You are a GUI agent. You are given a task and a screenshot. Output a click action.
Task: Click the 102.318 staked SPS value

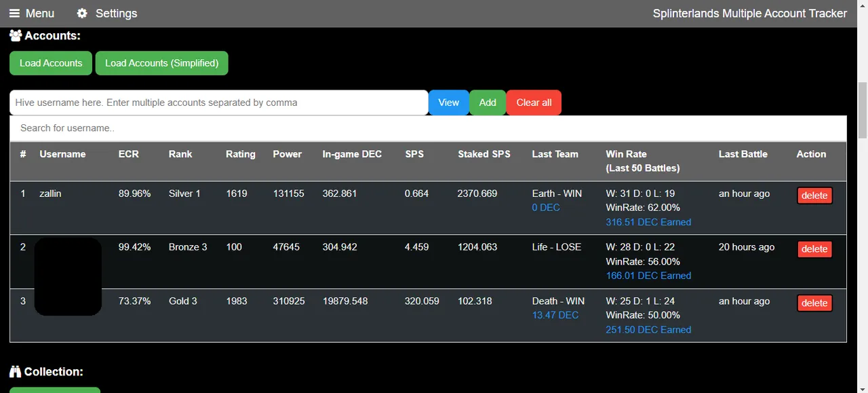475,301
